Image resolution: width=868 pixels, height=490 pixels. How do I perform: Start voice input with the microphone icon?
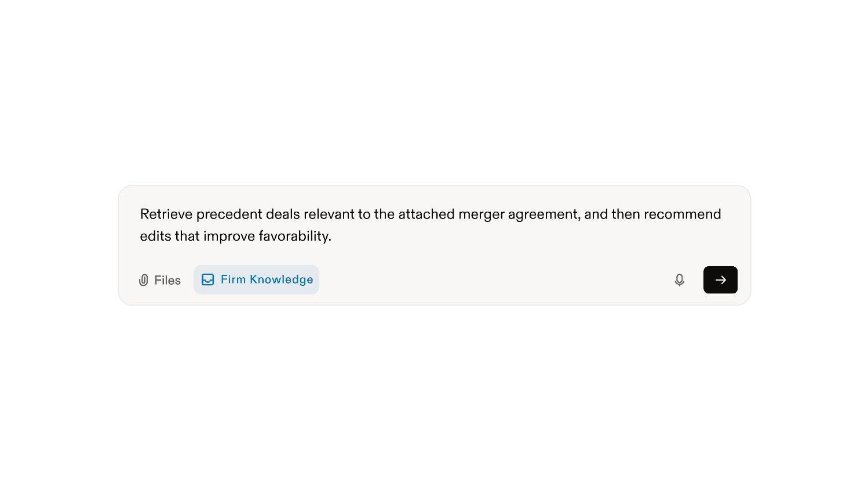coord(679,280)
